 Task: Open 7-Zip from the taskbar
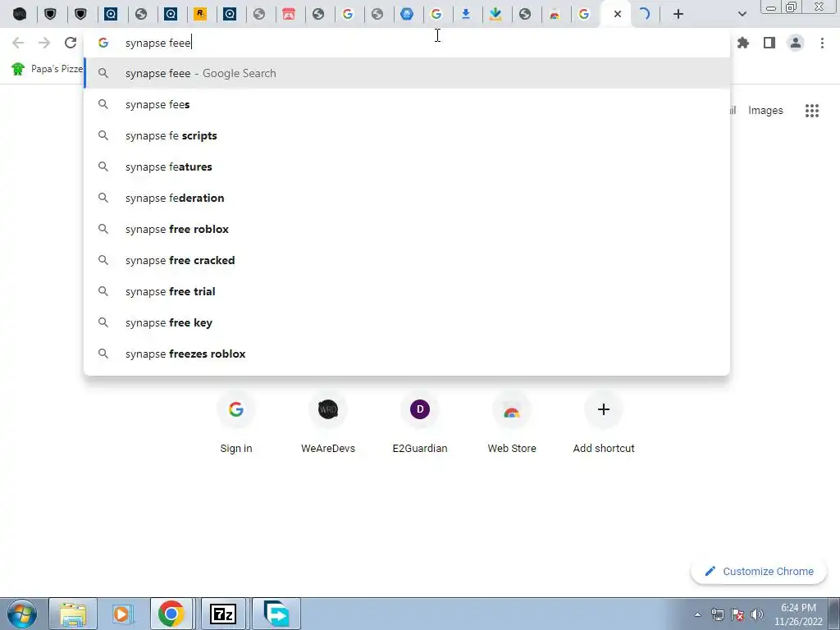pos(223,614)
